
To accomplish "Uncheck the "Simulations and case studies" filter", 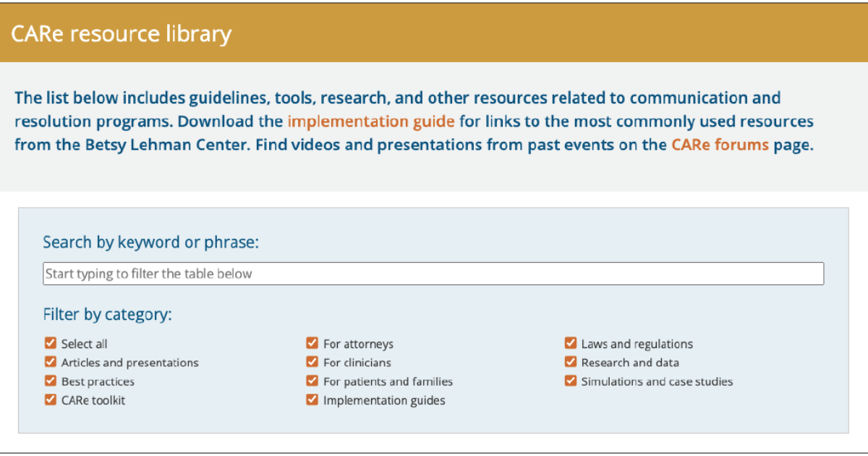I will [x=570, y=381].
